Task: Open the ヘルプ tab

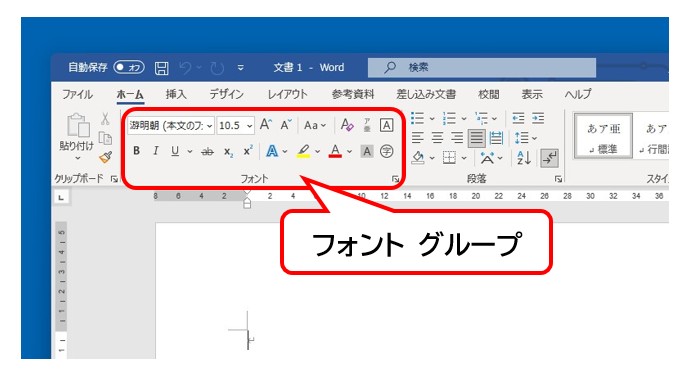Action: click(578, 94)
